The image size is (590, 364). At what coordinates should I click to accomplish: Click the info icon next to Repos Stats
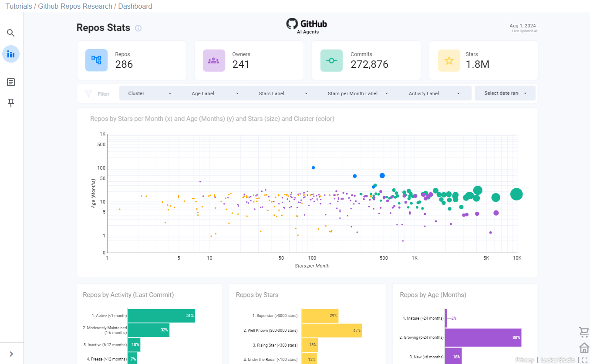click(x=138, y=28)
